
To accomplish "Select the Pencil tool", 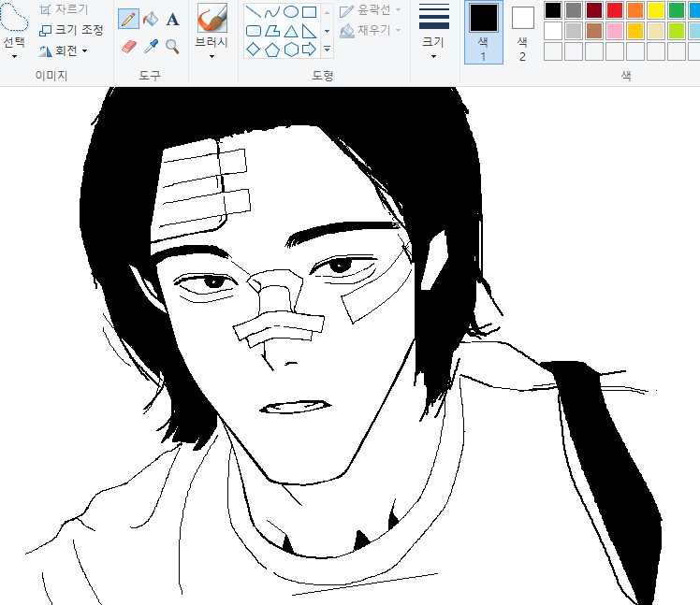I will point(128,19).
